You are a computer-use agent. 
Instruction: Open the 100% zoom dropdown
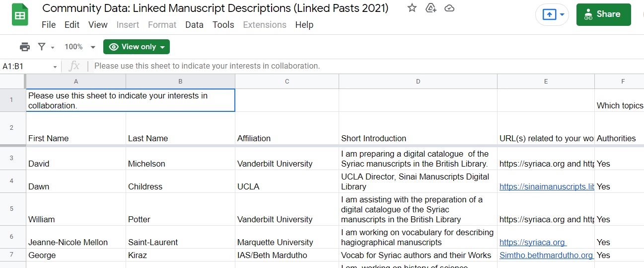[79, 47]
